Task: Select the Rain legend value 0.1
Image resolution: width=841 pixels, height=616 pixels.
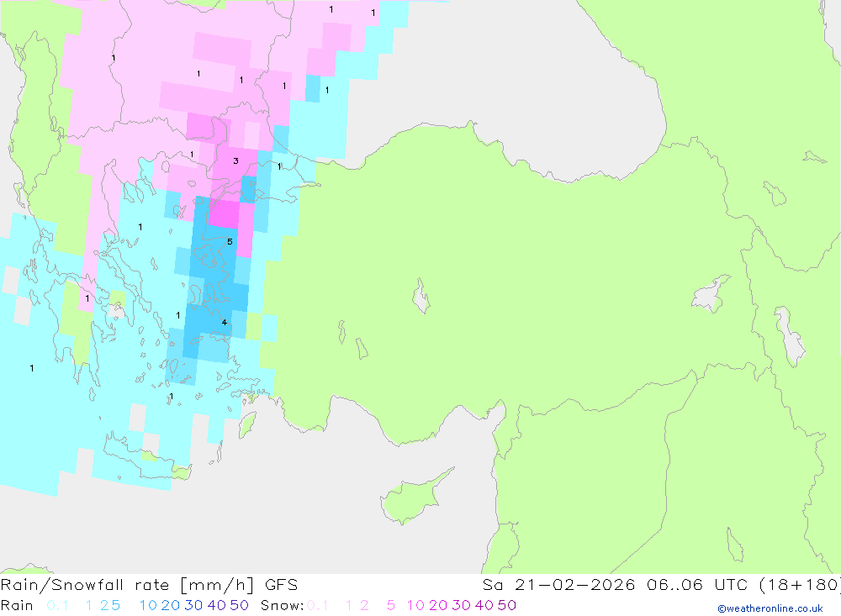Action: 57,605
